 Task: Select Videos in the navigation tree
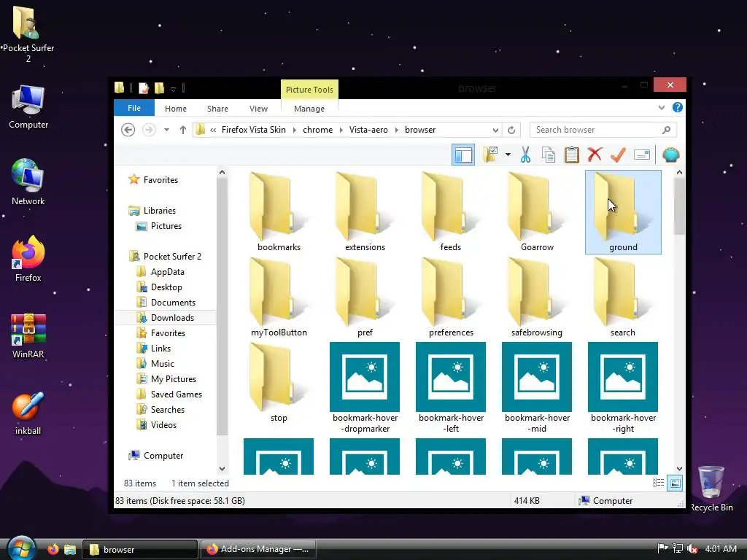(163, 425)
